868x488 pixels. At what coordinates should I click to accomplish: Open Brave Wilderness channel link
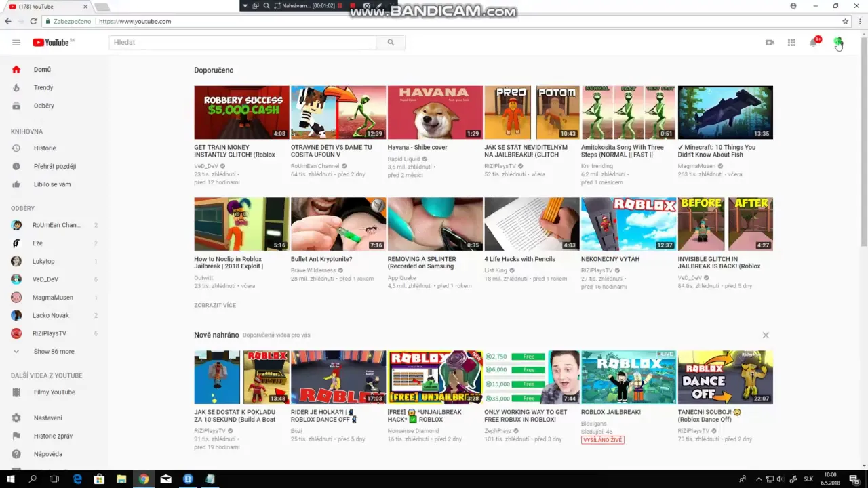point(313,270)
